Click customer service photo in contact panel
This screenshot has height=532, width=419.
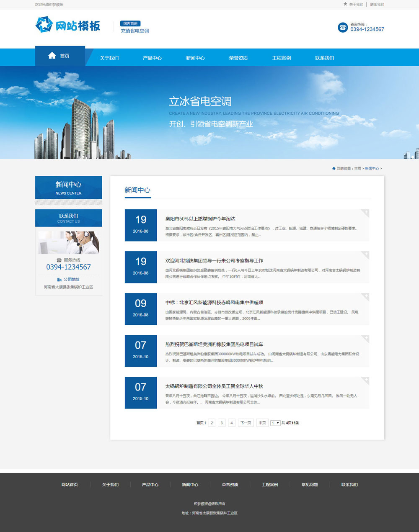69,242
